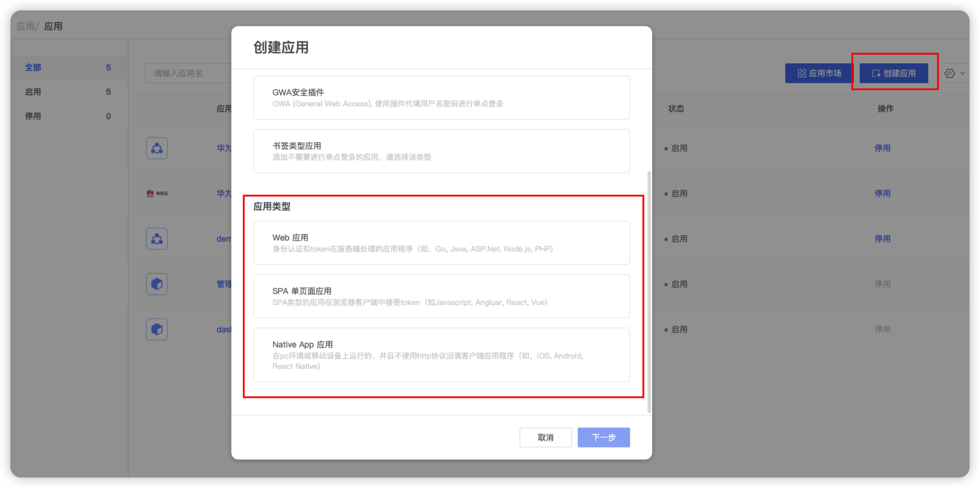Click the first row's app icon
Image resolution: width=980 pixels, height=488 pixels.
157,148
